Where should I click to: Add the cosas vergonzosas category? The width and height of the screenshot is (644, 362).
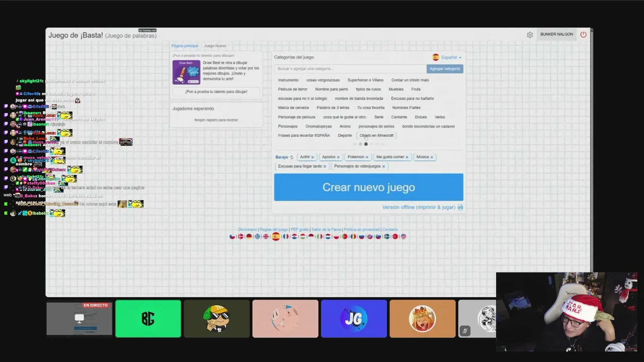[323, 80]
